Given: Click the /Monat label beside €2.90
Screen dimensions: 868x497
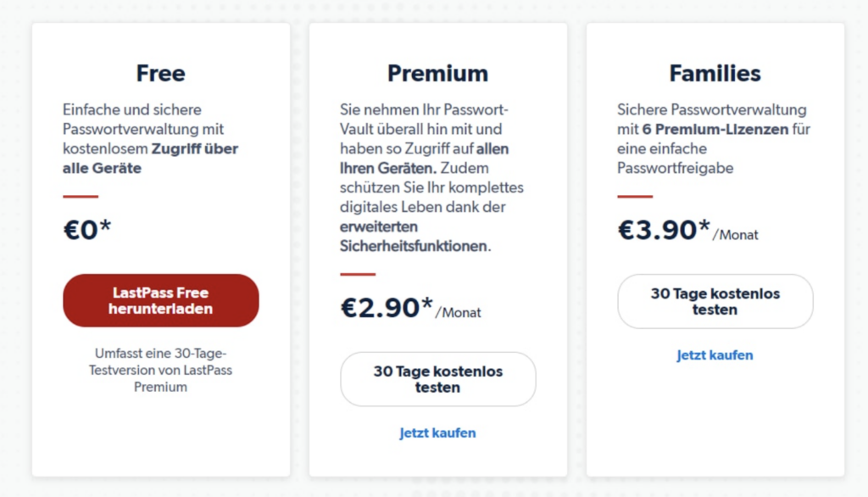Looking at the screenshot, I should click(x=459, y=313).
